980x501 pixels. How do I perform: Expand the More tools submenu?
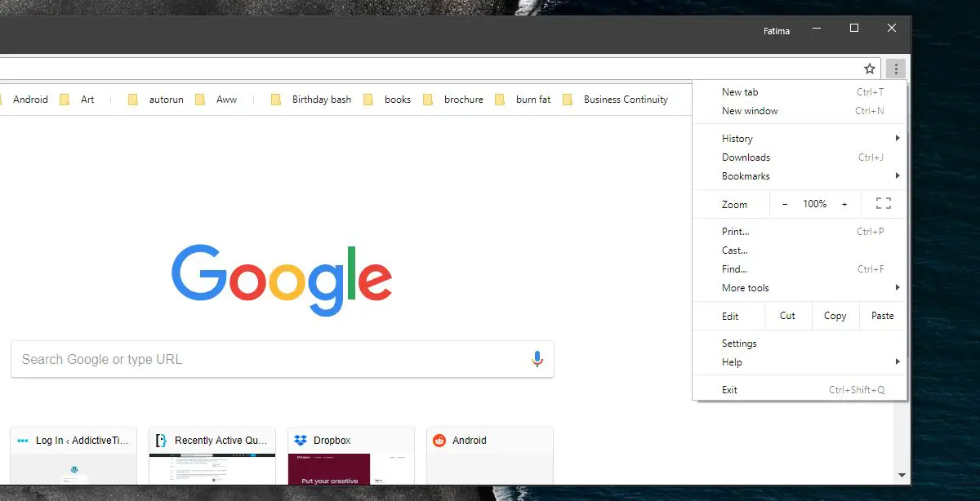(x=800, y=288)
